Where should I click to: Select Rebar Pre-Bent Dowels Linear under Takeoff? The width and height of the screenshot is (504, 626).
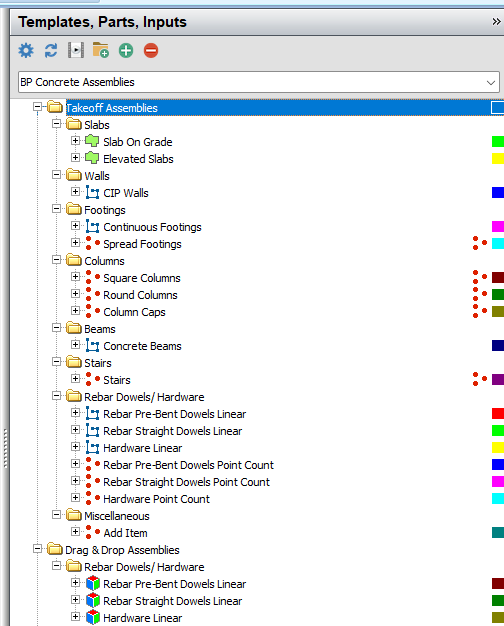pos(175,414)
